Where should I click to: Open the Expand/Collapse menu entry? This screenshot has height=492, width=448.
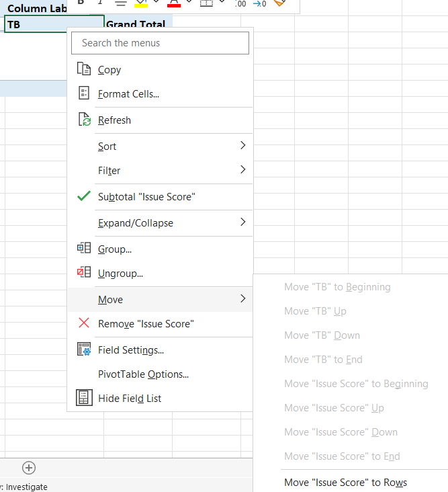pos(161,222)
